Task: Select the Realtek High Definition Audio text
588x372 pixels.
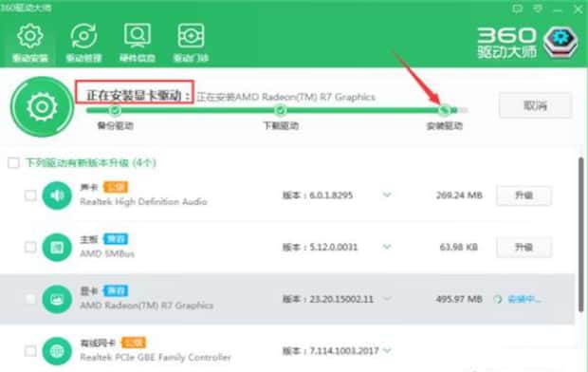Action: coord(143,202)
